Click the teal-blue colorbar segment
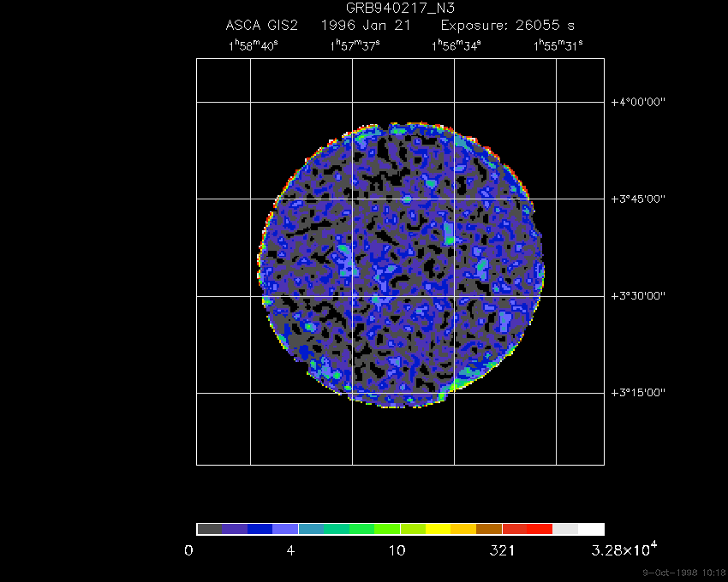 click(x=311, y=529)
